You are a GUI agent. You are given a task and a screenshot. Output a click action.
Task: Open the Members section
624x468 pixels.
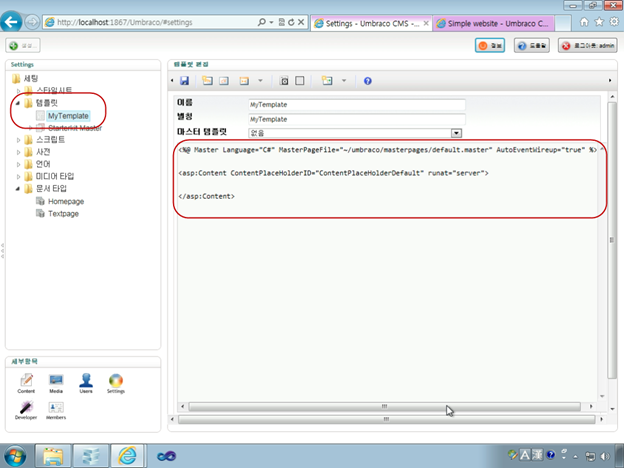56,410
